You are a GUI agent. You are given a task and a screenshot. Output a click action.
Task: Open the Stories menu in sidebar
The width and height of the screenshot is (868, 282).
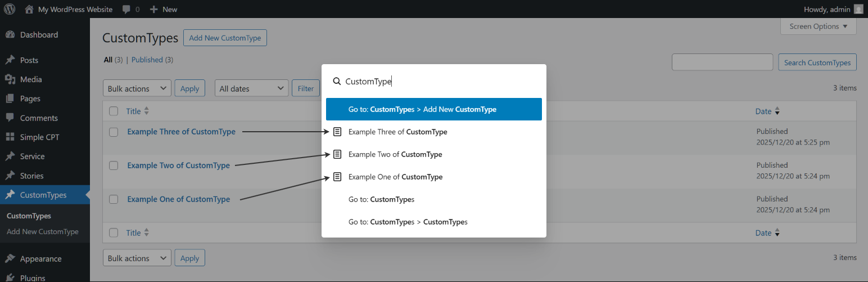(31, 176)
